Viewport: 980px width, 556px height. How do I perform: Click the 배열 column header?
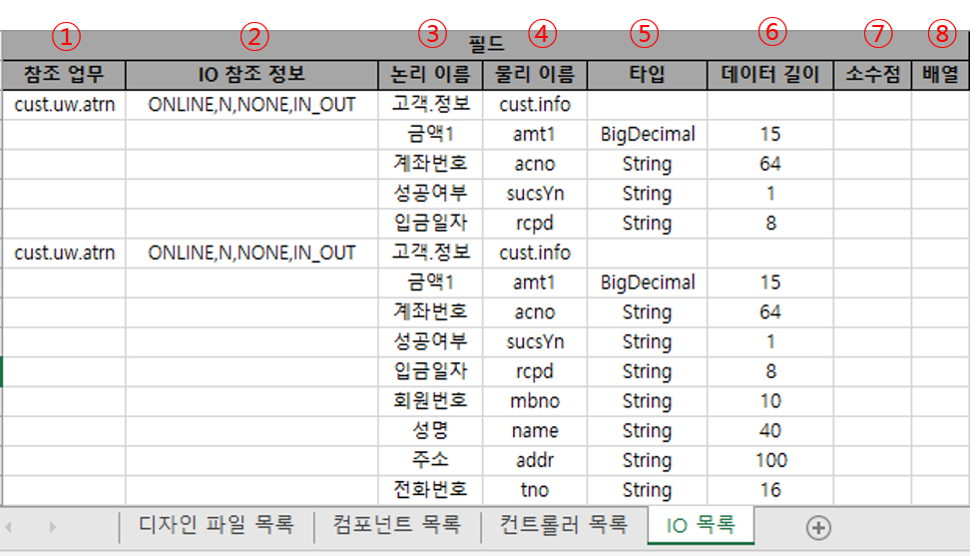pyautogui.click(x=939, y=75)
